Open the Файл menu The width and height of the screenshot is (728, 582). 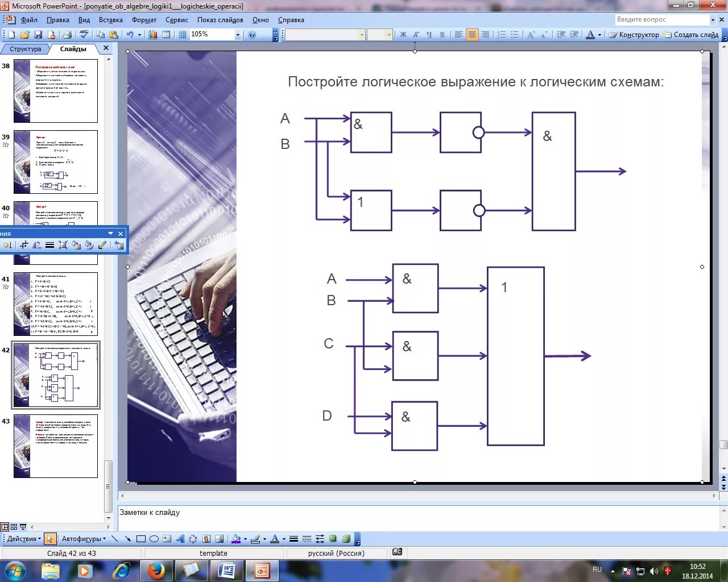click(29, 20)
